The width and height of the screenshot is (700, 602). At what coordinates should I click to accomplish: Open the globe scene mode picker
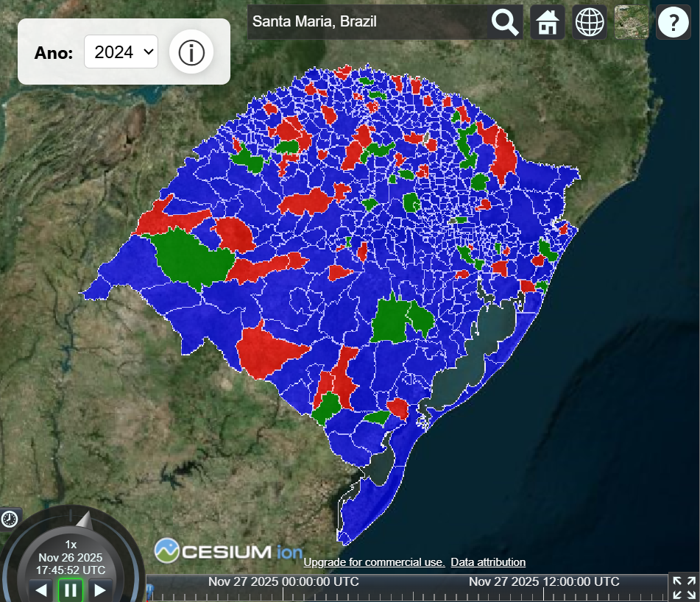tap(590, 22)
